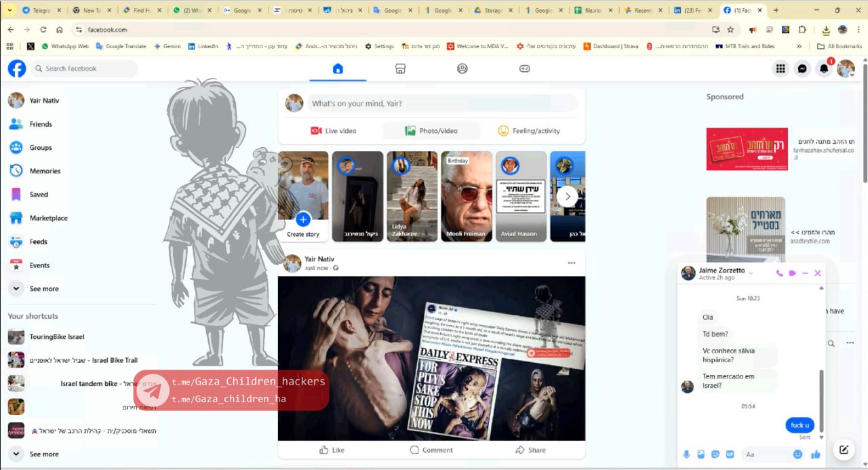
Task: Minimize the Jaime Zorzetto chat window
Action: (805, 273)
